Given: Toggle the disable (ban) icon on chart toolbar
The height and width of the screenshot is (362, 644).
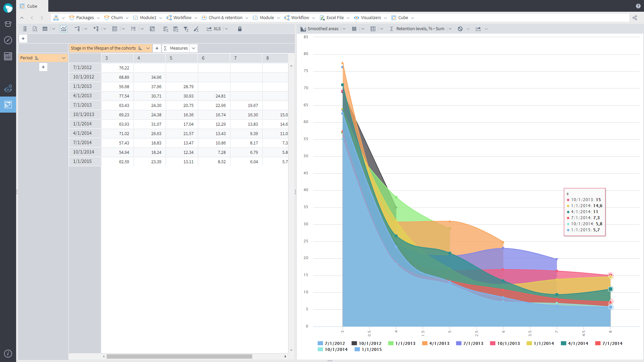Looking at the screenshot, I should (460, 29).
